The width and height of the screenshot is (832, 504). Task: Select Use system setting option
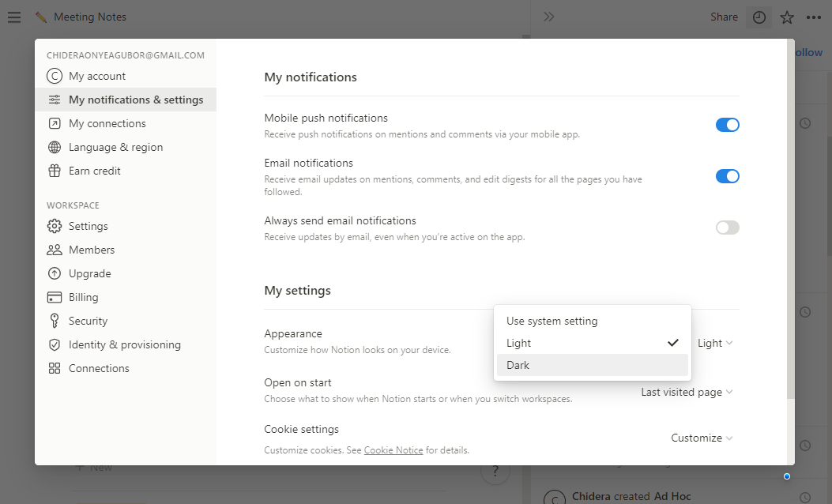coord(592,321)
